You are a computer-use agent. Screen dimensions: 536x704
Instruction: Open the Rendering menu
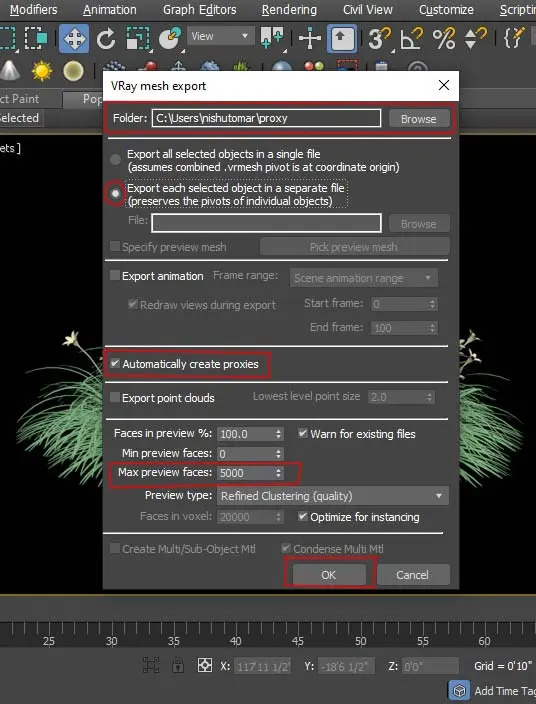[289, 9]
